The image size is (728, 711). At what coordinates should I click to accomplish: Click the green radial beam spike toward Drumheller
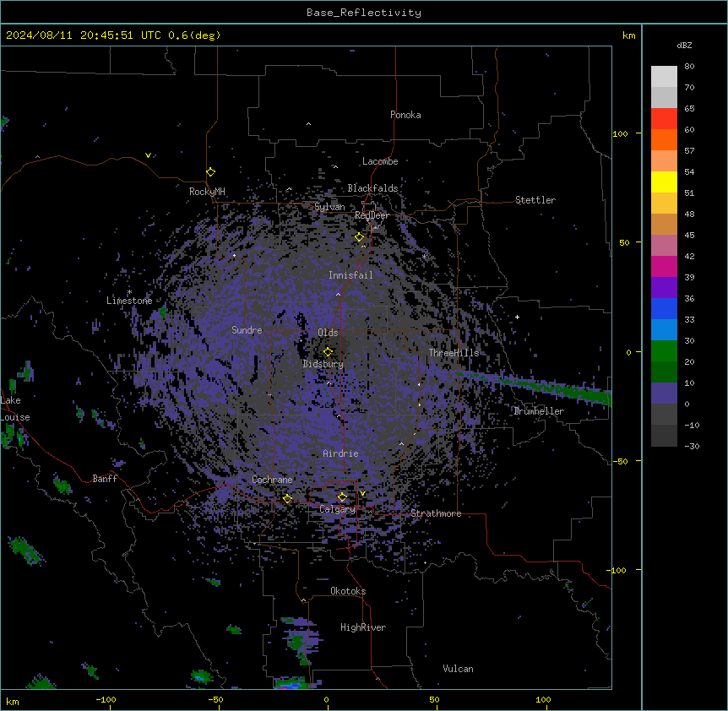point(534,385)
